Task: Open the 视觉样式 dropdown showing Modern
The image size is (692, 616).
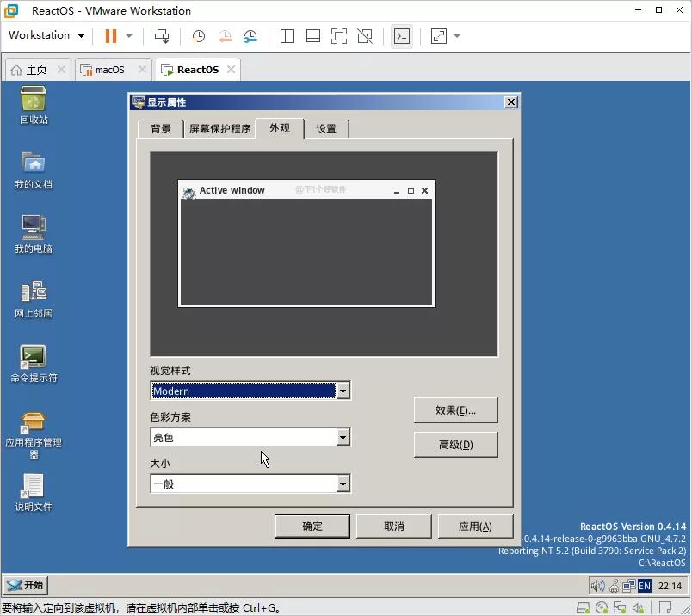Action: point(343,391)
